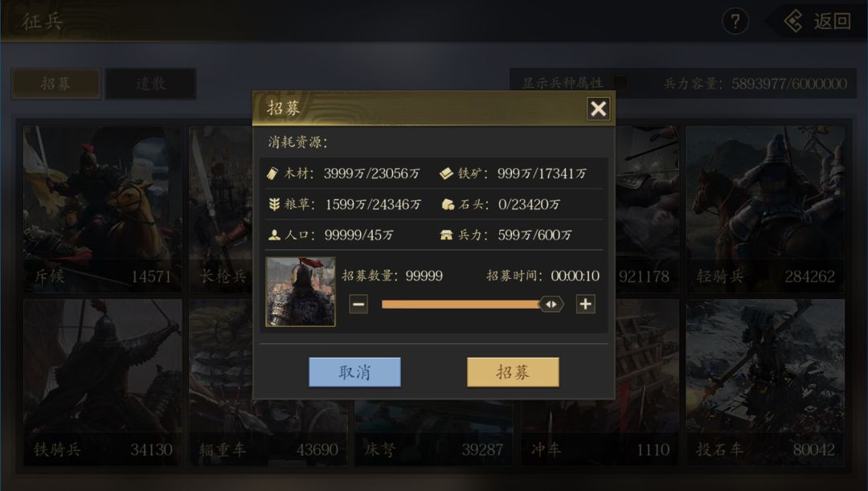Viewport: 868px width, 491px height.
Task: Click the stone 石头 resource icon
Action: [448, 204]
